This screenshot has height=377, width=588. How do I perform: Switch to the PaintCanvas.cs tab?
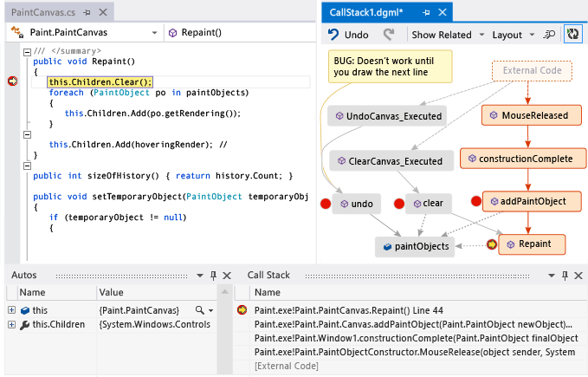41,12
